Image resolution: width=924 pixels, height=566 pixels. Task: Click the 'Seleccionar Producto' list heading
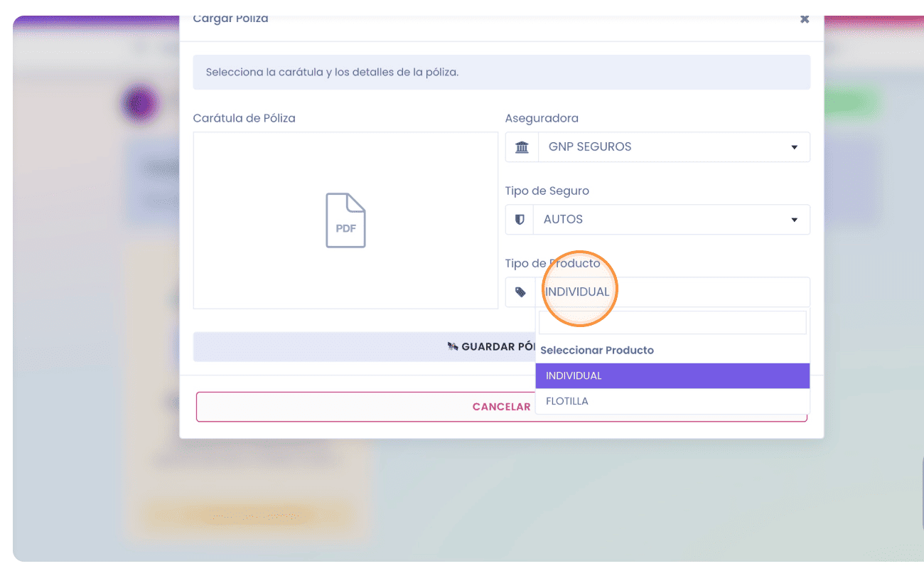click(597, 350)
